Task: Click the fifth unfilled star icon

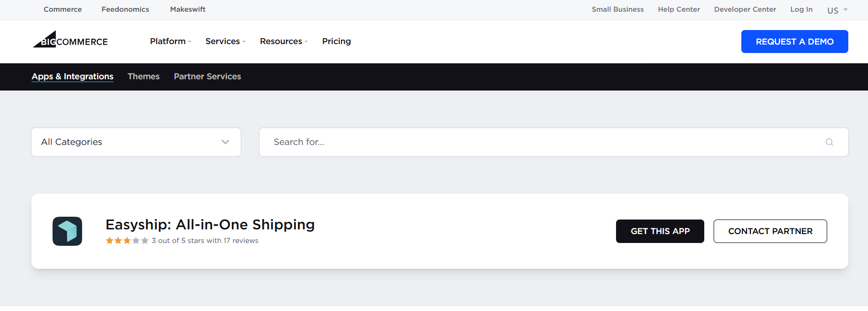Action: (144, 240)
